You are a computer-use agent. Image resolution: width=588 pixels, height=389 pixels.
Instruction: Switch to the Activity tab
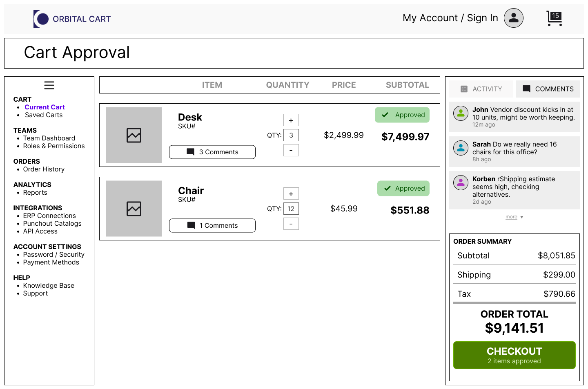[481, 89]
